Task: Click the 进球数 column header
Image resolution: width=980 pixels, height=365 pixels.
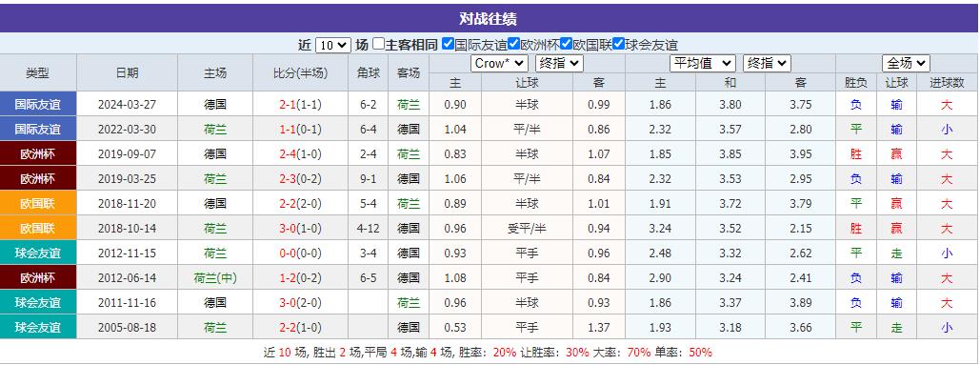Action: tap(947, 82)
